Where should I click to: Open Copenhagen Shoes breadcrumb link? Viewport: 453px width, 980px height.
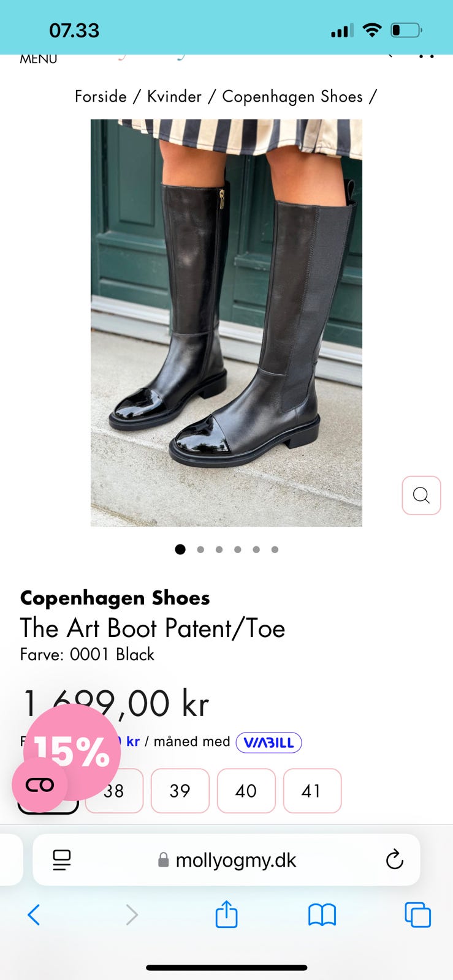click(292, 96)
